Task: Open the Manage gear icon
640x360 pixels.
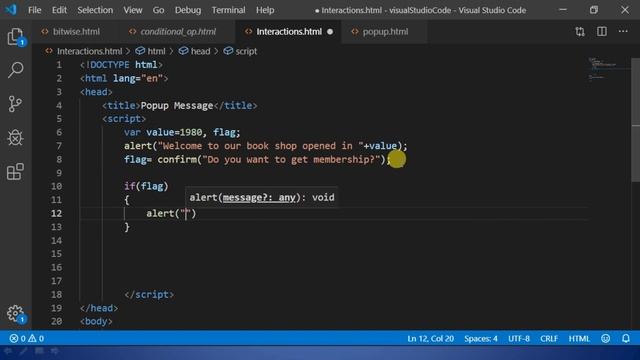Action: [x=16, y=313]
